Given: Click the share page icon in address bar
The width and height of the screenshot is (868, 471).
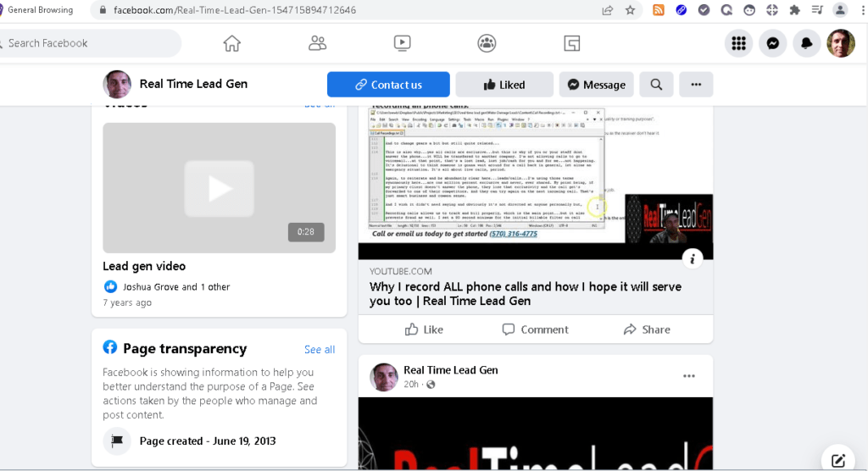Looking at the screenshot, I should (607, 10).
